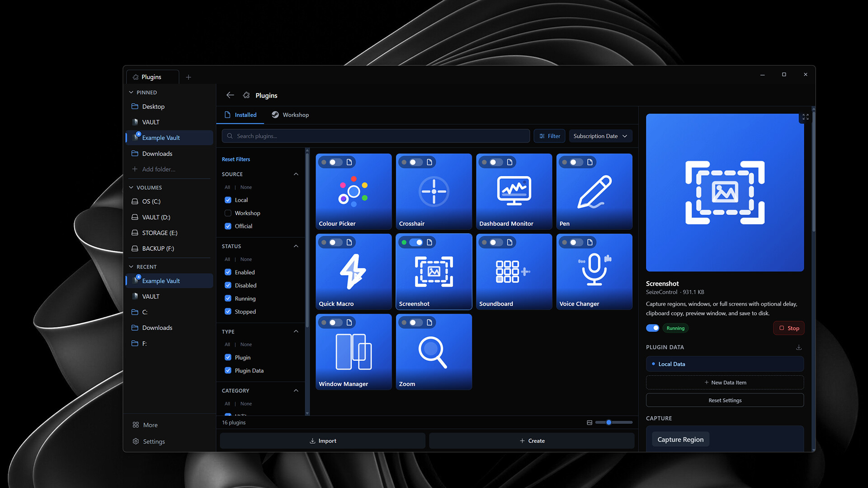Click the filter panel scrollbar
Image resolution: width=868 pixels, height=488 pixels.
point(307,239)
